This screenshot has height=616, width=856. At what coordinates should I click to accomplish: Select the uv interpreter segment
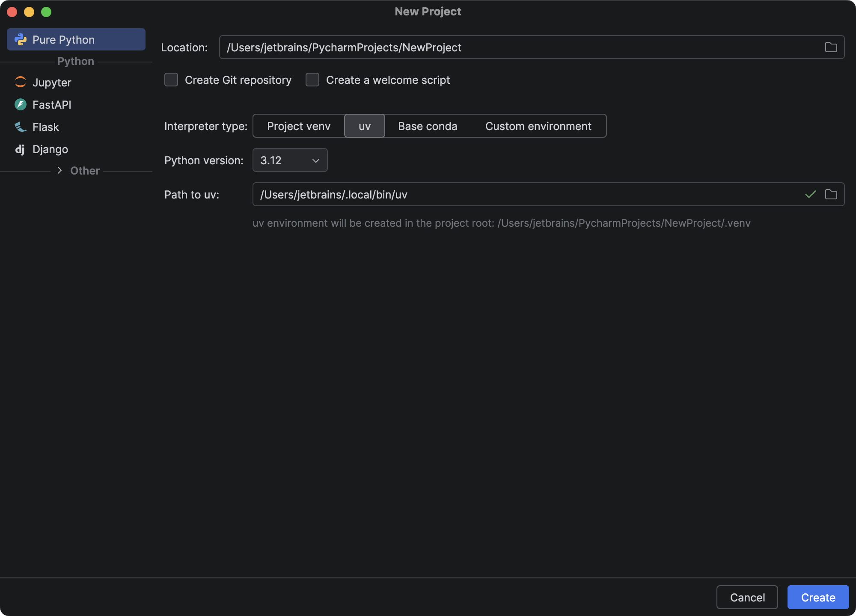click(x=364, y=126)
